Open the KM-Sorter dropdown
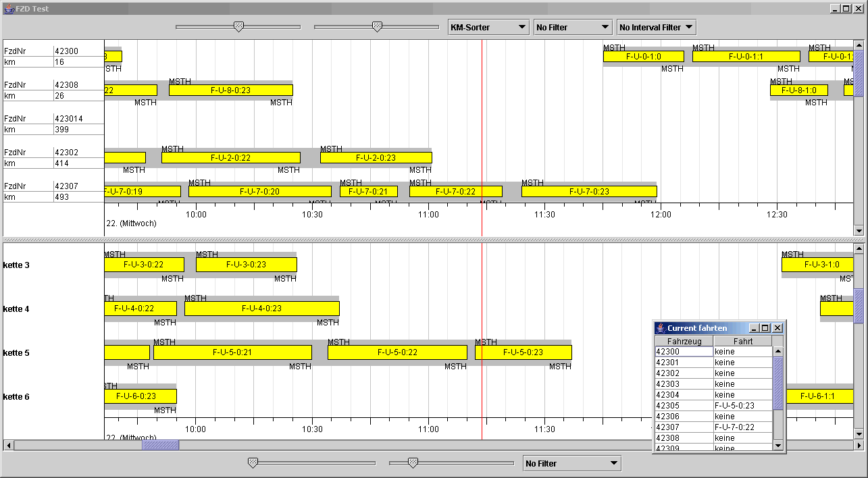 (x=488, y=28)
